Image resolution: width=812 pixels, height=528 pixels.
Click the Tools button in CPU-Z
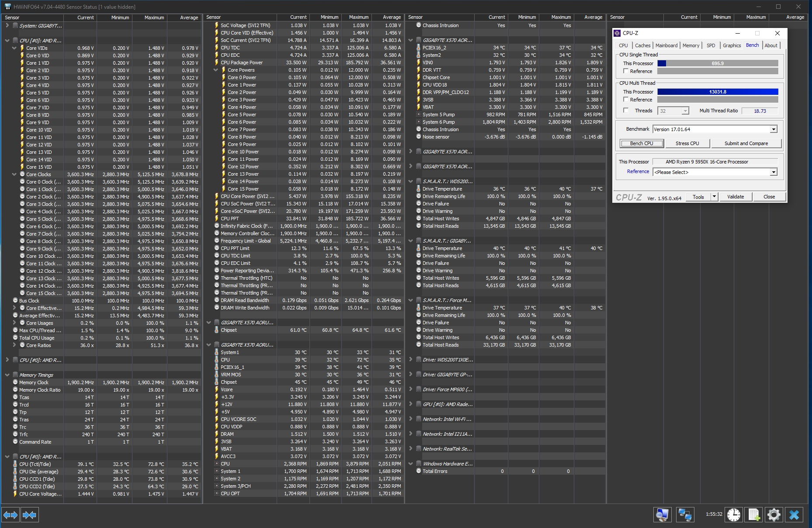pyautogui.click(x=698, y=197)
